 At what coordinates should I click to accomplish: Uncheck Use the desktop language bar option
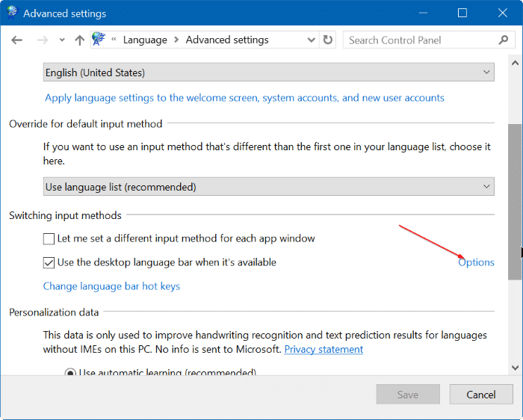[x=49, y=263]
